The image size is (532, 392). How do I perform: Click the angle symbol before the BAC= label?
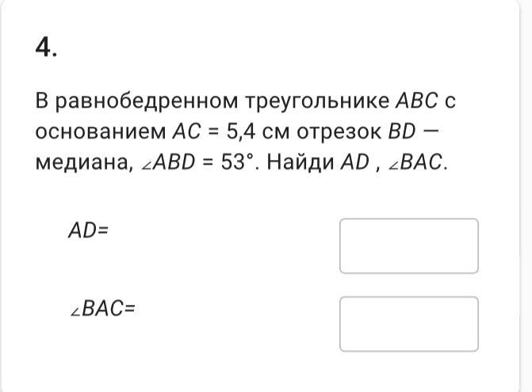click(x=75, y=312)
